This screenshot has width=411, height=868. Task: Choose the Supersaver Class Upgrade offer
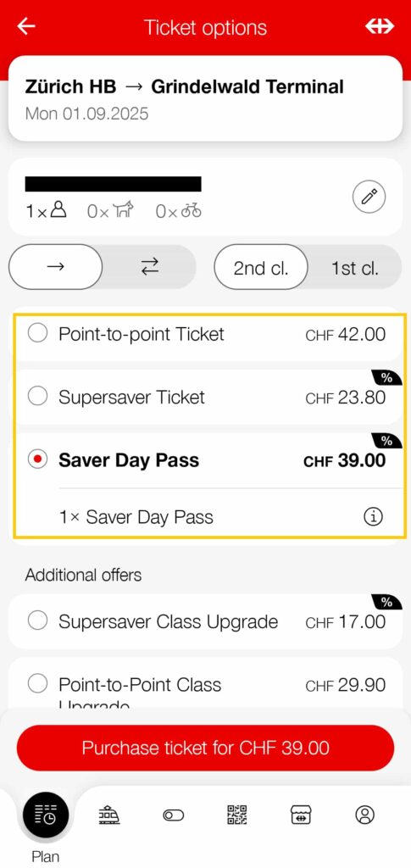(205, 621)
